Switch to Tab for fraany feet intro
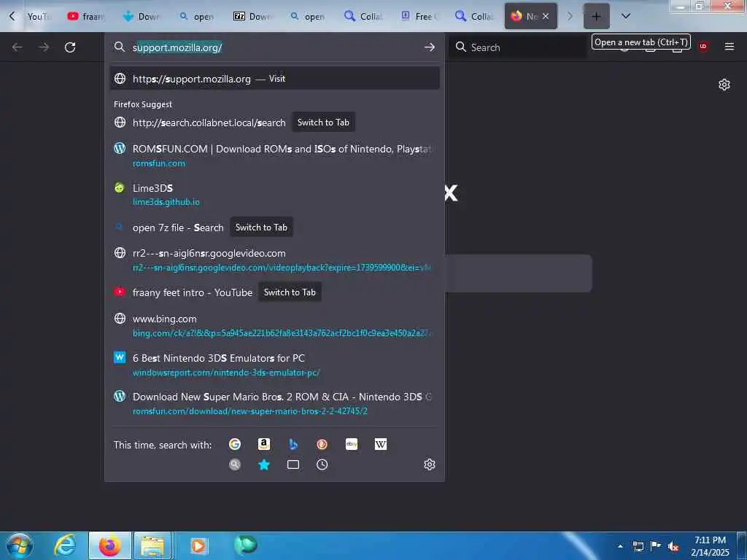This screenshot has height=560, width=747. point(290,292)
